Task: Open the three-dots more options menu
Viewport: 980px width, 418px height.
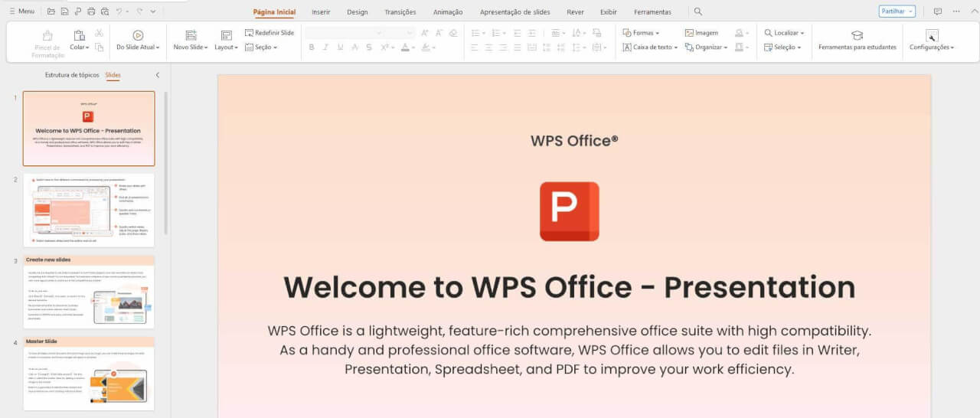Action: click(x=956, y=11)
